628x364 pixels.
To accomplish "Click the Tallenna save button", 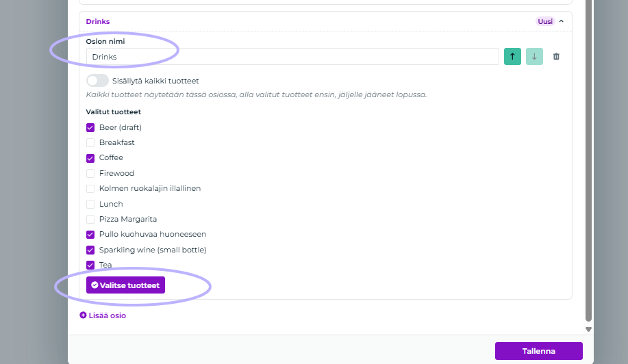I will click(x=539, y=351).
